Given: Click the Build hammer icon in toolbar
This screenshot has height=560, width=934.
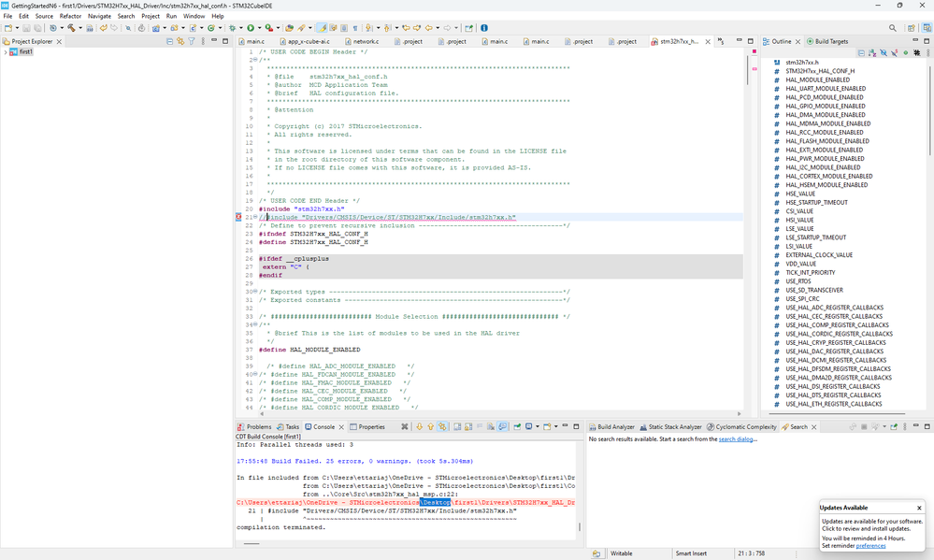Looking at the screenshot, I should [70, 28].
